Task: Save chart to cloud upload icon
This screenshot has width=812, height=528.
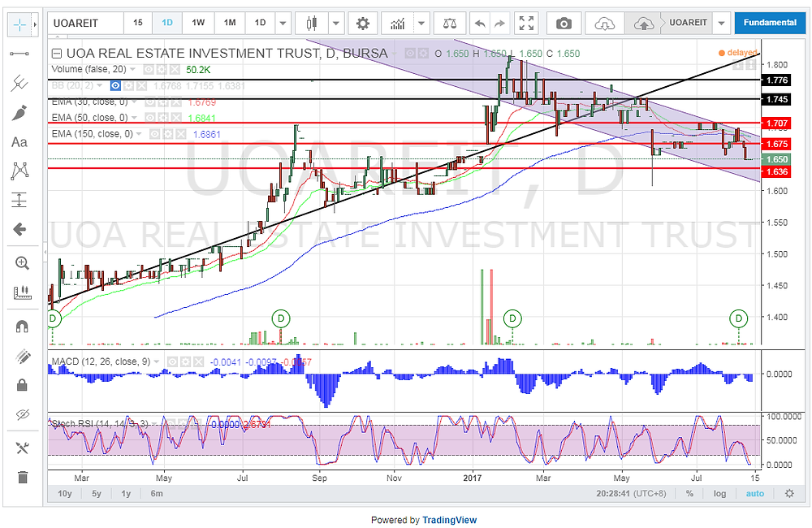Action: point(643,24)
